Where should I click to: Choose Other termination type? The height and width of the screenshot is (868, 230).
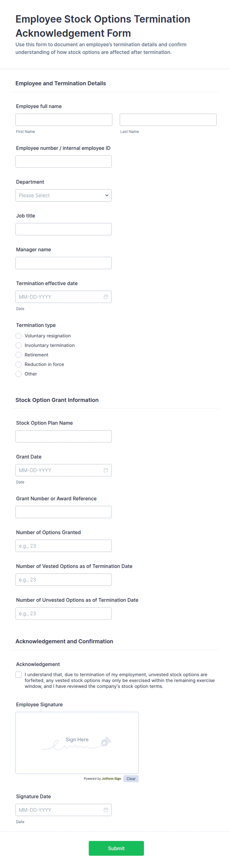coord(19,374)
